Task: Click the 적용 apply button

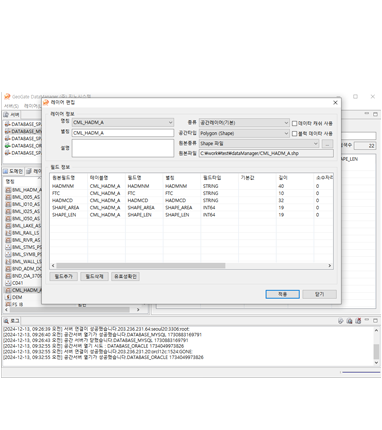Action: coord(282,294)
